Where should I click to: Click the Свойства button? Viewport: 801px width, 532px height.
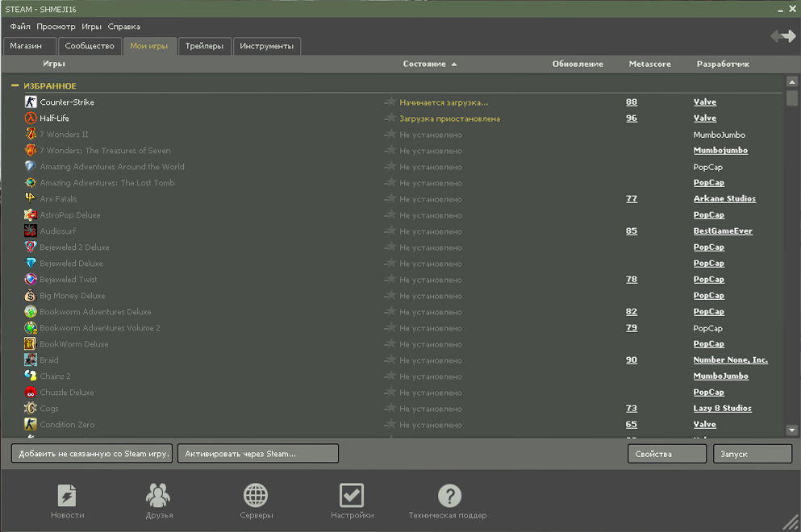[x=666, y=453]
